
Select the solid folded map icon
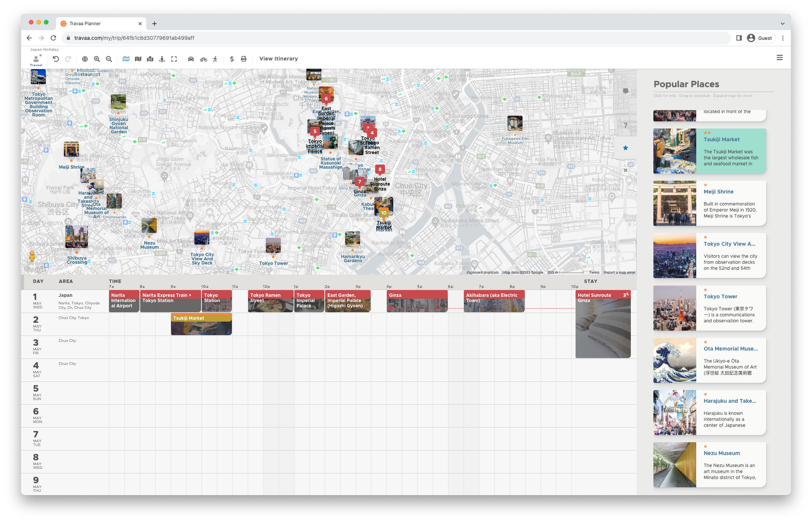(x=138, y=59)
